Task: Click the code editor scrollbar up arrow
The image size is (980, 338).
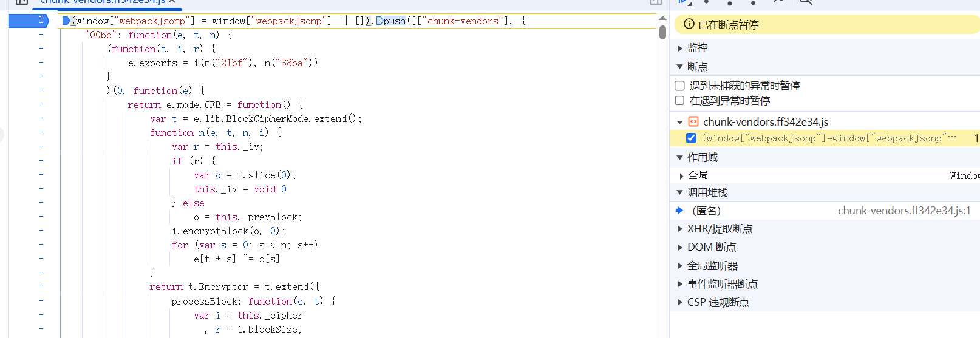Action: click(x=662, y=18)
